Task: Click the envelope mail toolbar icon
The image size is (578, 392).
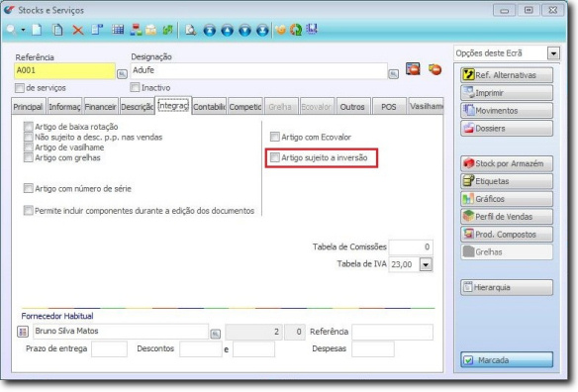Action: [151, 30]
